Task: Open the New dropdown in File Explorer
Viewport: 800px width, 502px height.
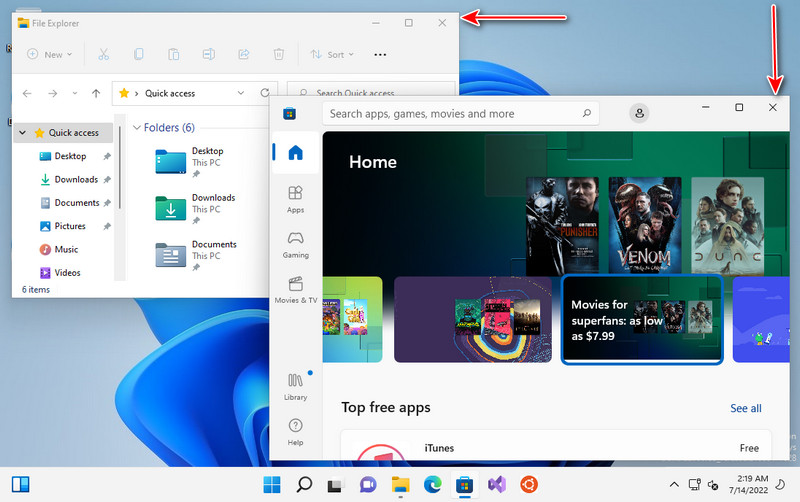Action: [50, 54]
